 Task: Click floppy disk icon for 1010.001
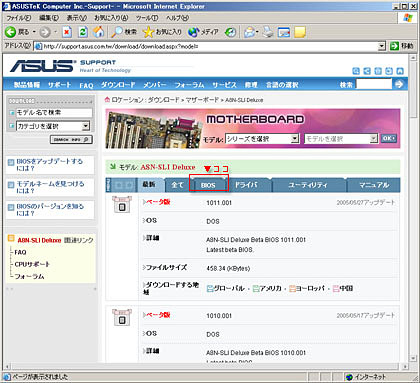click(x=122, y=317)
